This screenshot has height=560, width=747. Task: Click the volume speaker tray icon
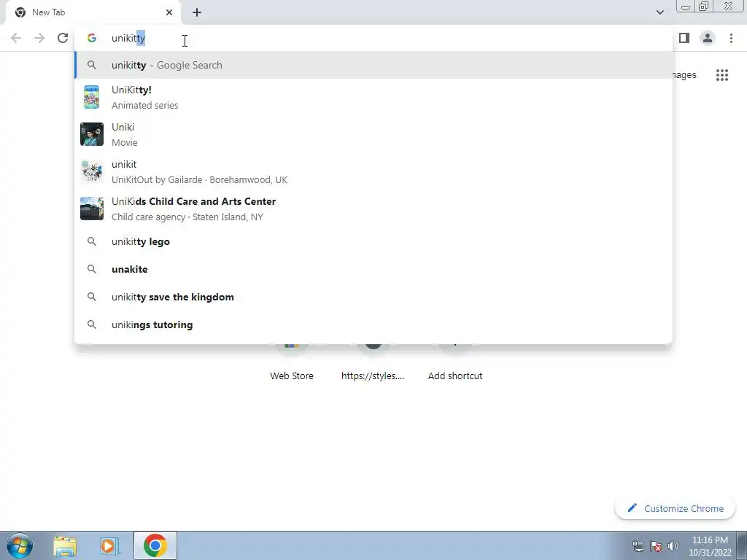tap(673, 546)
